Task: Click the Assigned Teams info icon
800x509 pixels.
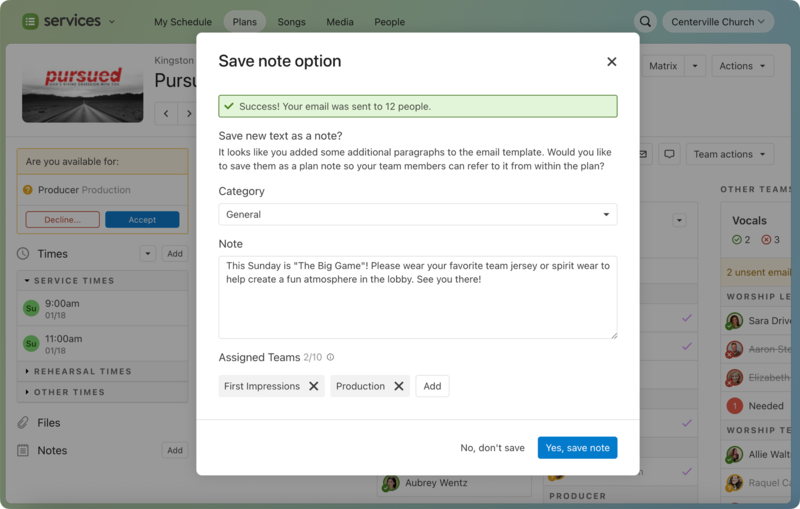Action: tap(331, 357)
